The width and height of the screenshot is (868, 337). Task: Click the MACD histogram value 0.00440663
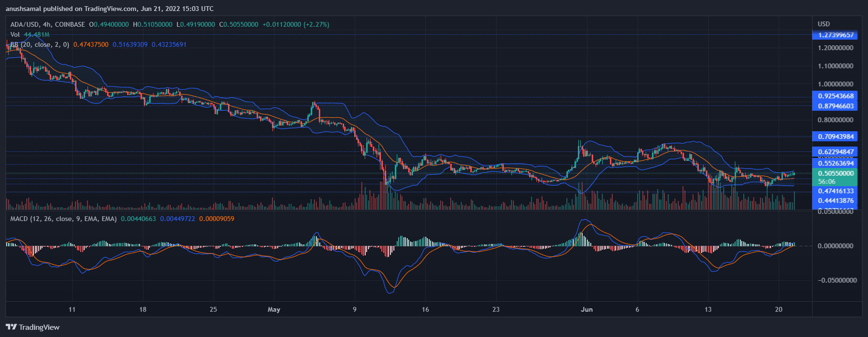[138, 219]
